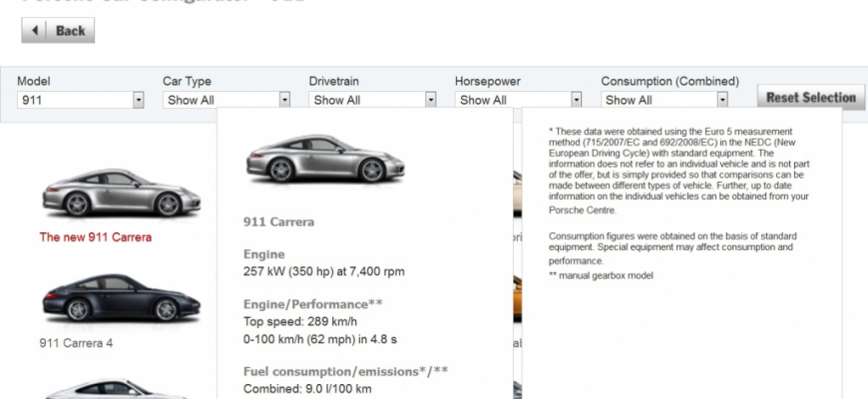Click 'Fuel consumption/emissions*/**' heading

pyautogui.click(x=346, y=371)
